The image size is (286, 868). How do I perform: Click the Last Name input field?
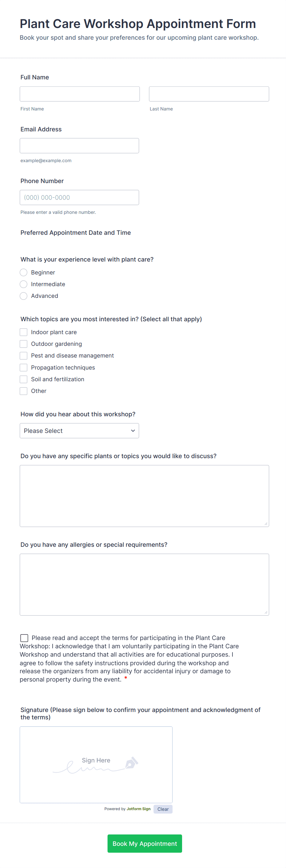coord(209,94)
